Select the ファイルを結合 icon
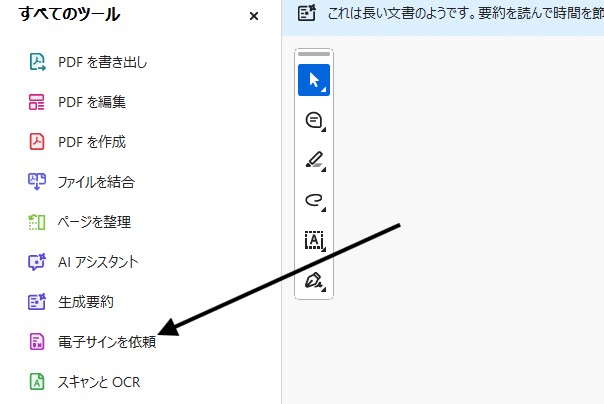 [37, 182]
